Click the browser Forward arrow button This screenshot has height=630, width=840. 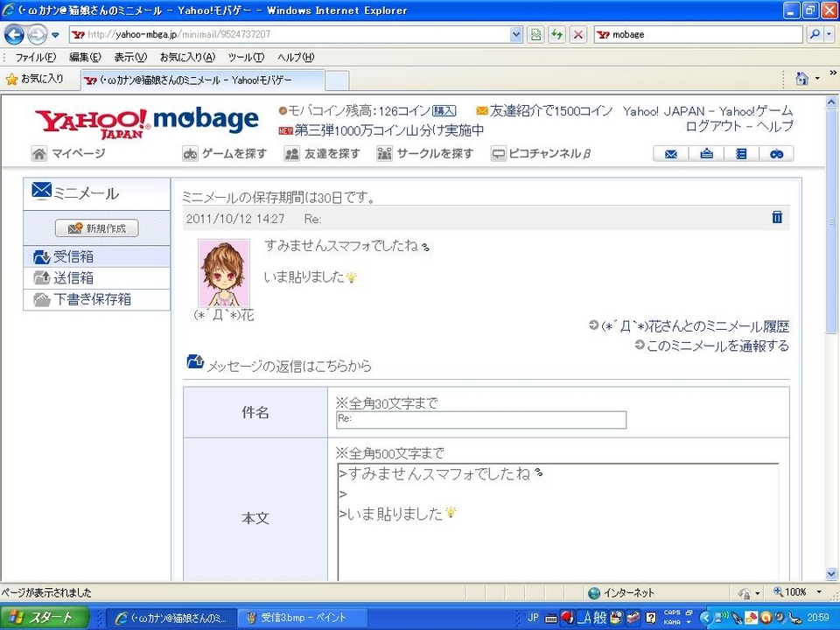37,35
